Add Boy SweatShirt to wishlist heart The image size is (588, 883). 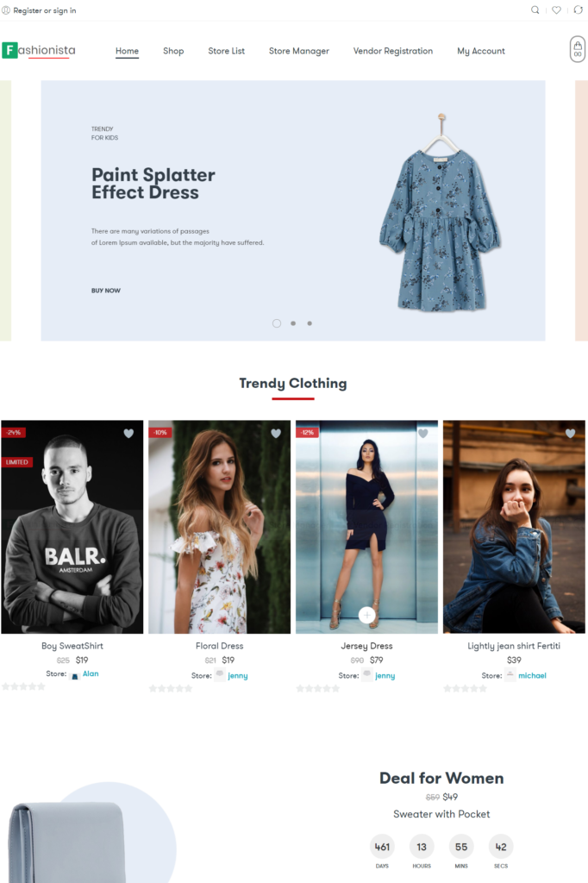[128, 433]
